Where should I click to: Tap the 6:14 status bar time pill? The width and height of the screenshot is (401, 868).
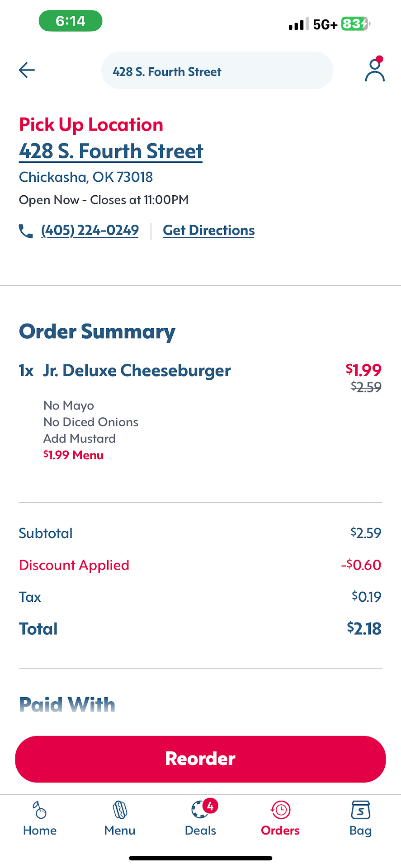pos(71,21)
